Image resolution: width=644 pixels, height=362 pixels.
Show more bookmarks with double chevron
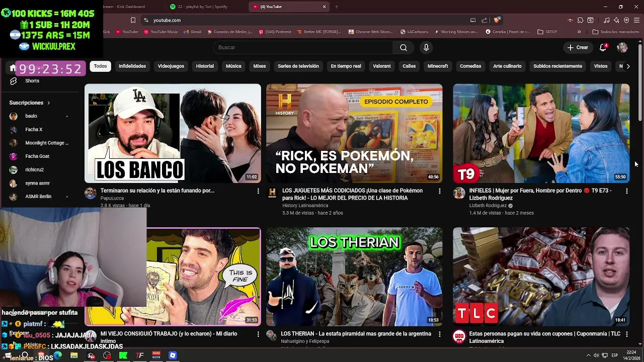click(579, 32)
